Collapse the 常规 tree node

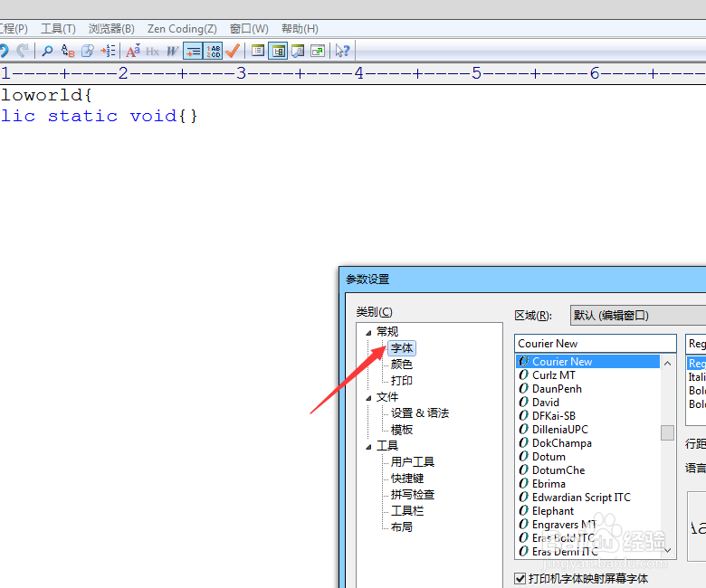(368, 333)
